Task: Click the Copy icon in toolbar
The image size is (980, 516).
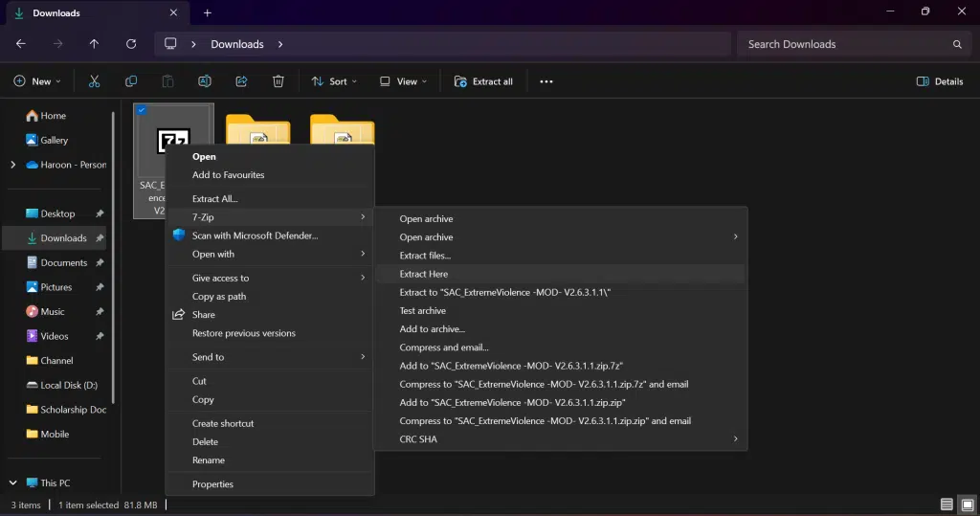Action: tap(131, 81)
